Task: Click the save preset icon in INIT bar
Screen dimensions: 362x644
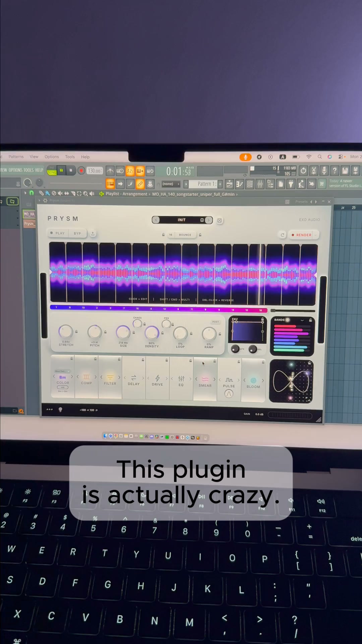Action: [x=202, y=220]
